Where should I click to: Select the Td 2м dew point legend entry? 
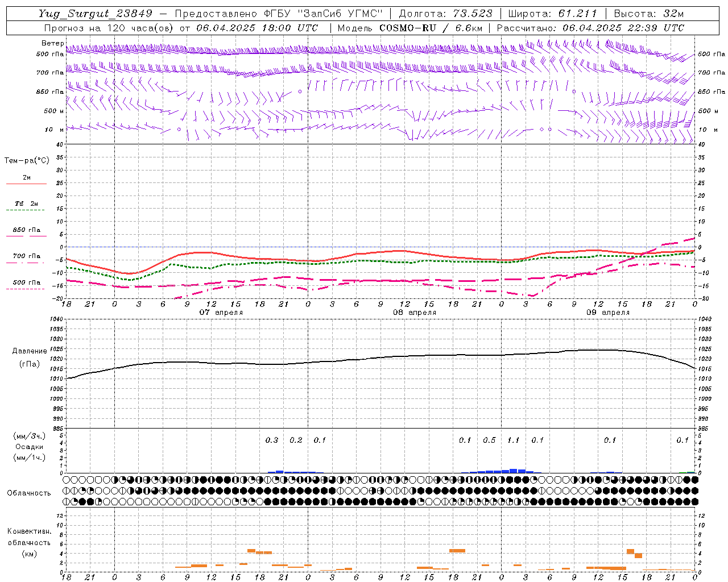click(27, 203)
